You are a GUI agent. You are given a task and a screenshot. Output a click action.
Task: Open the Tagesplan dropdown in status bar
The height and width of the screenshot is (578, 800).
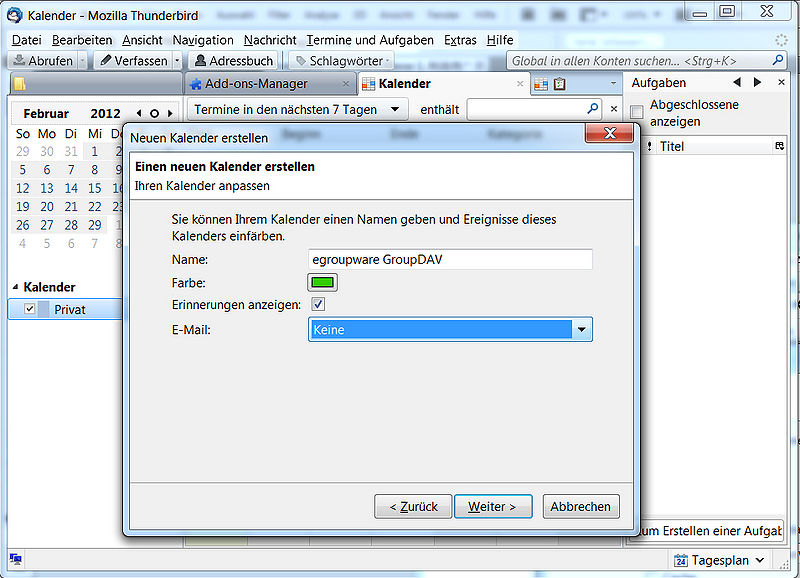click(x=719, y=560)
